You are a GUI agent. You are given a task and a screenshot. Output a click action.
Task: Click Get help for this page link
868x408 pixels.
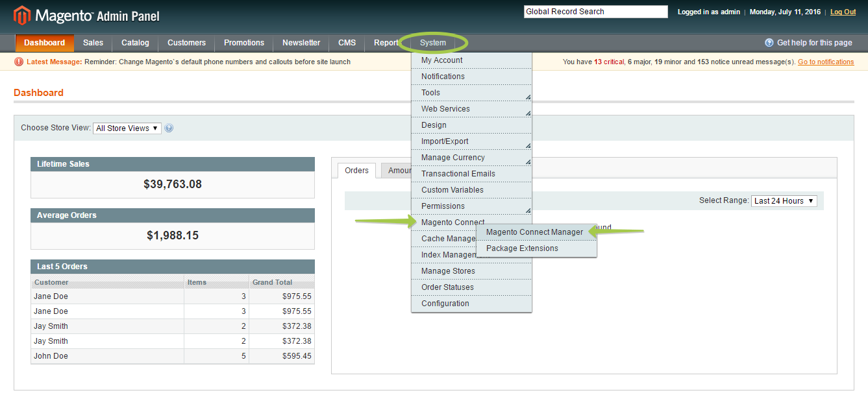coord(815,43)
